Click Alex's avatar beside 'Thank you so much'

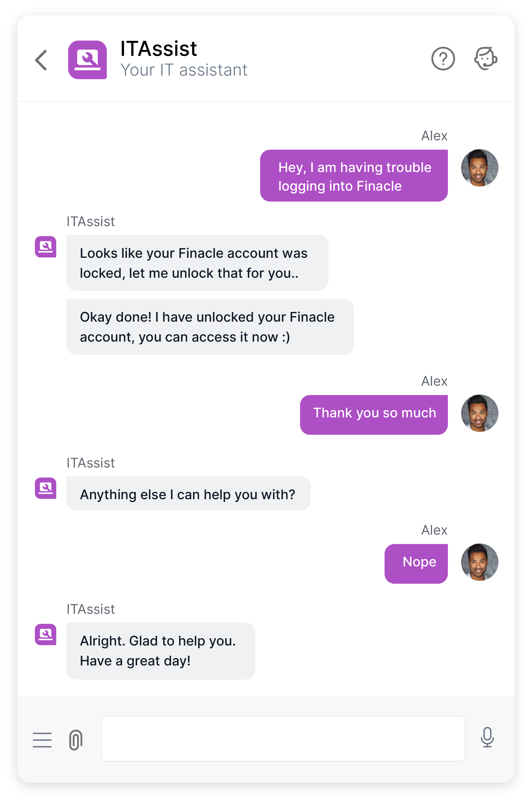479,413
